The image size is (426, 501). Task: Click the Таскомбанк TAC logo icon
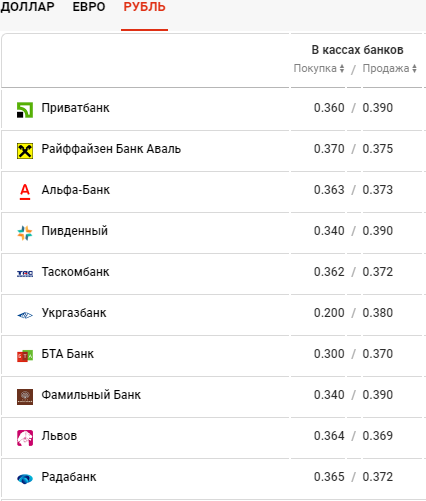[x=25, y=274]
